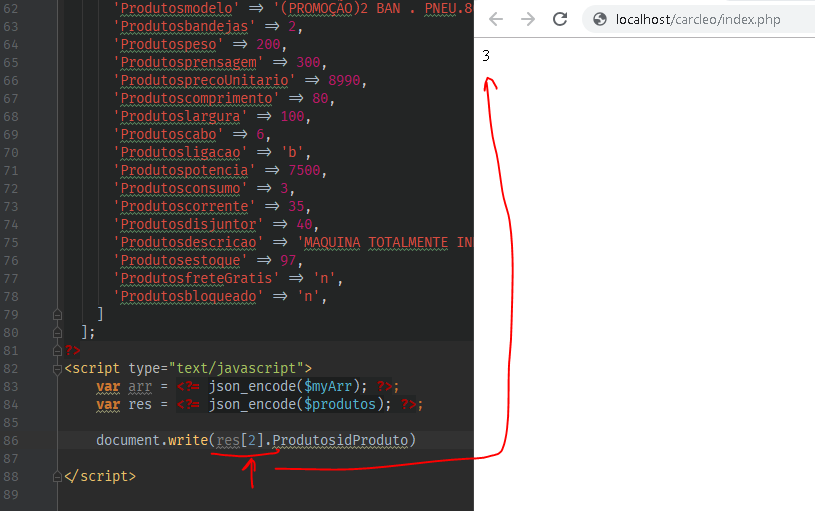Viewport: 815px width, 512px height.
Task: Click 'Produtosbloqueado' key on line 78
Action: (188, 297)
